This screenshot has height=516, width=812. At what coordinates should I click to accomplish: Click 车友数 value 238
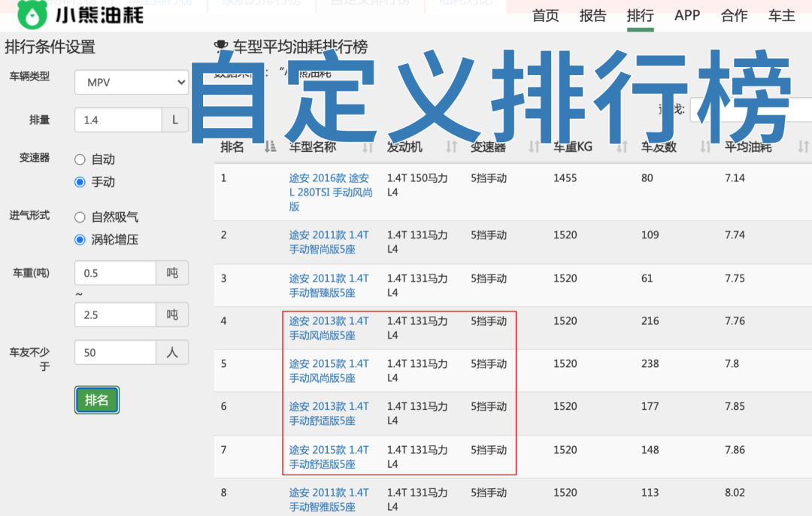tap(650, 364)
